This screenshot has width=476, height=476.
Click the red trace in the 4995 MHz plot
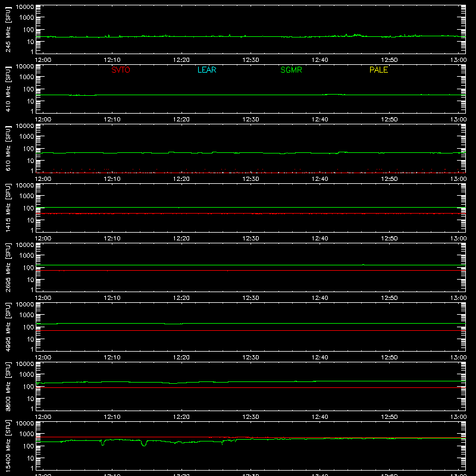250,331
